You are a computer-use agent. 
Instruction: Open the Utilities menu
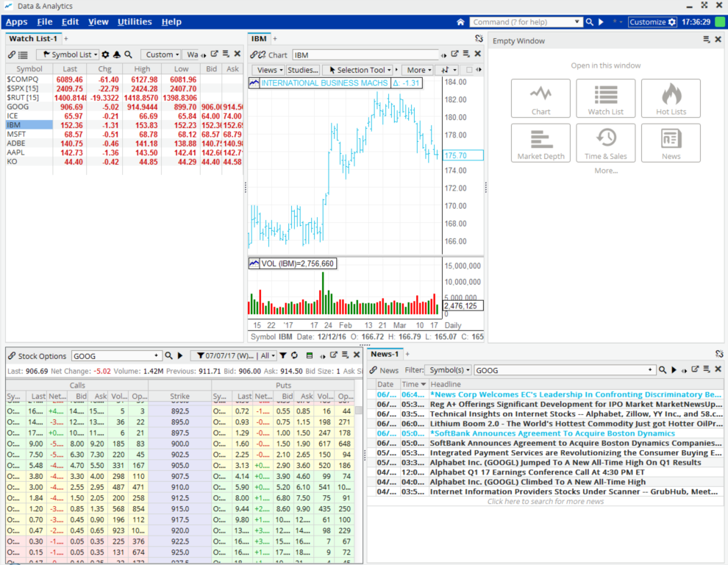[135, 22]
